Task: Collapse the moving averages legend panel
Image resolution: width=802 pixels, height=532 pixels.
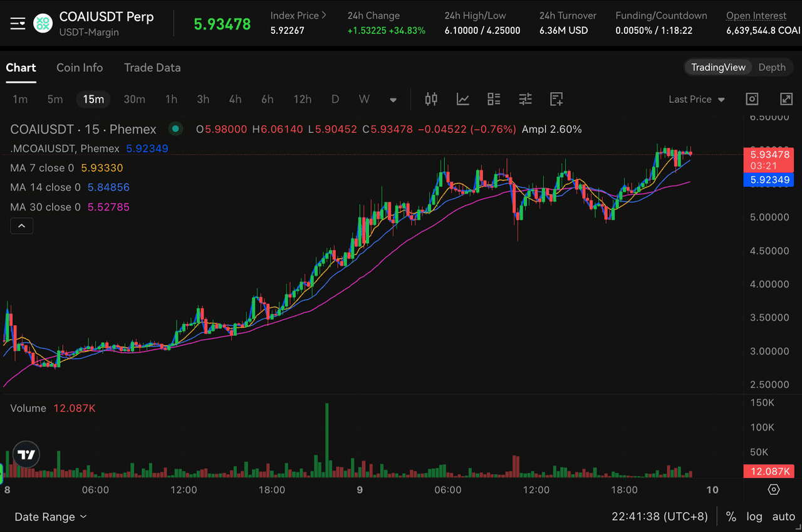Action: [21, 226]
